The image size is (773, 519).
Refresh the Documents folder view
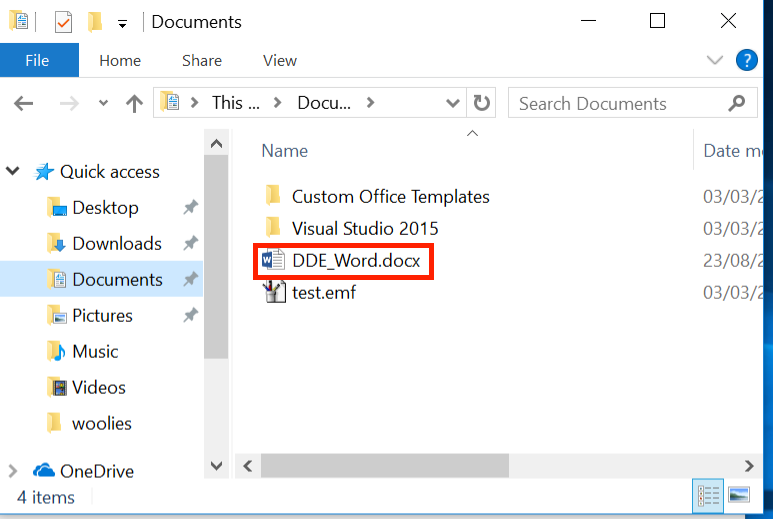482,103
